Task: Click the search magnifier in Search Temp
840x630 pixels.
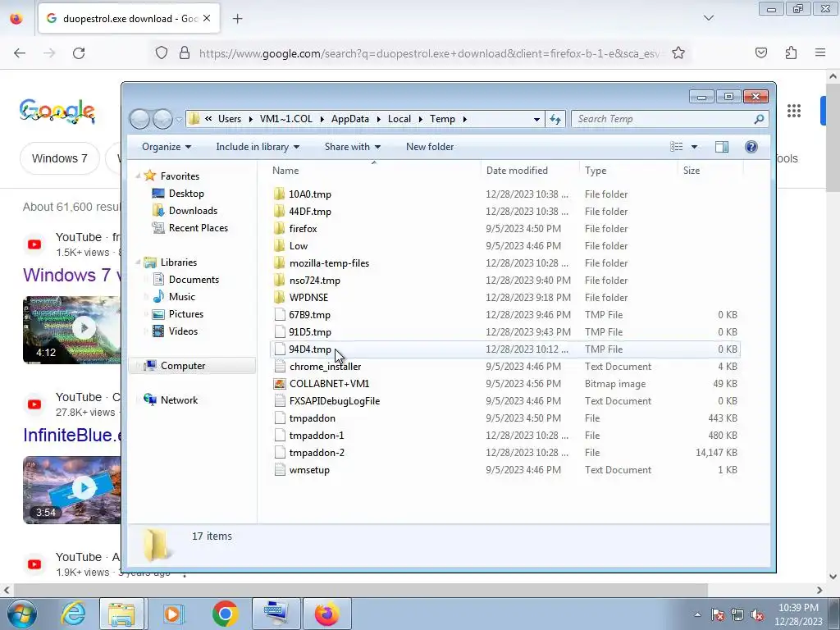Action: point(759,119)
